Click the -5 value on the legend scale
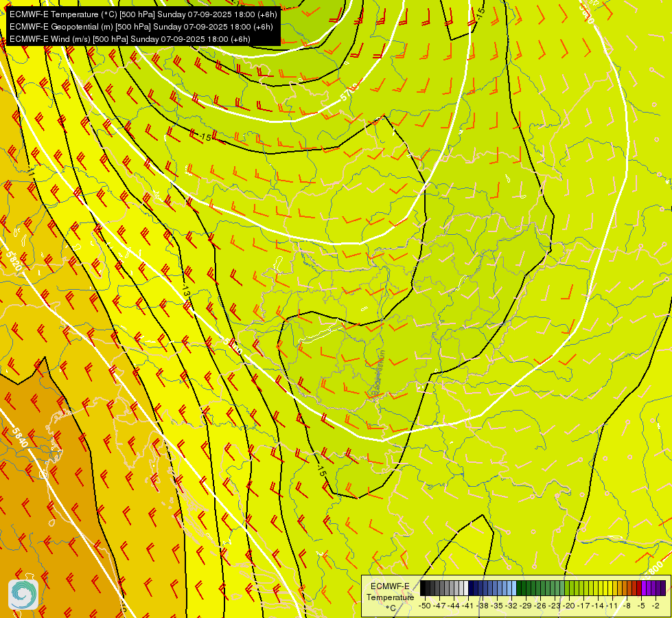Image resolution: width=672 pixels, height=618 pixels. [641, 606]
